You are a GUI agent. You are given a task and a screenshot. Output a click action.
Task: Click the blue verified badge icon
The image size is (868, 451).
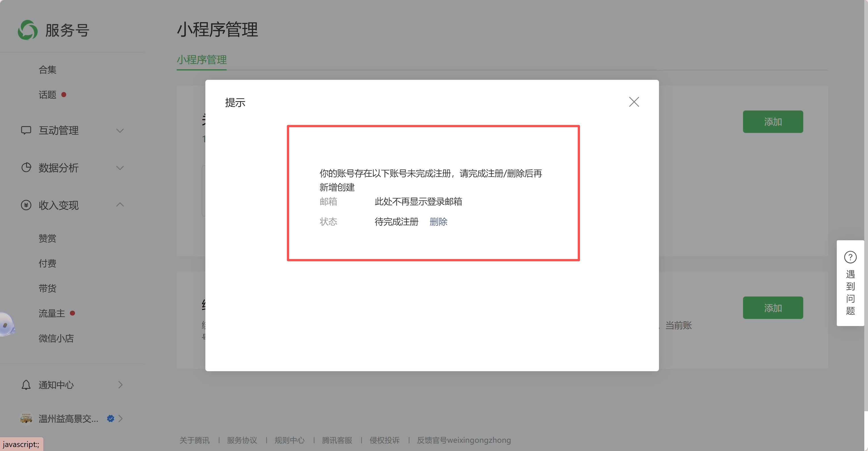coord(110,418)
